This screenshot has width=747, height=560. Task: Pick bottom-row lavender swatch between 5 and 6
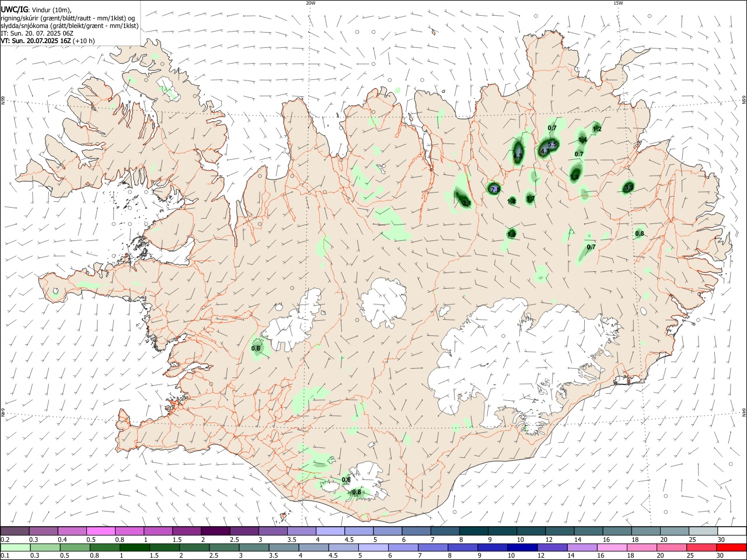373,548
